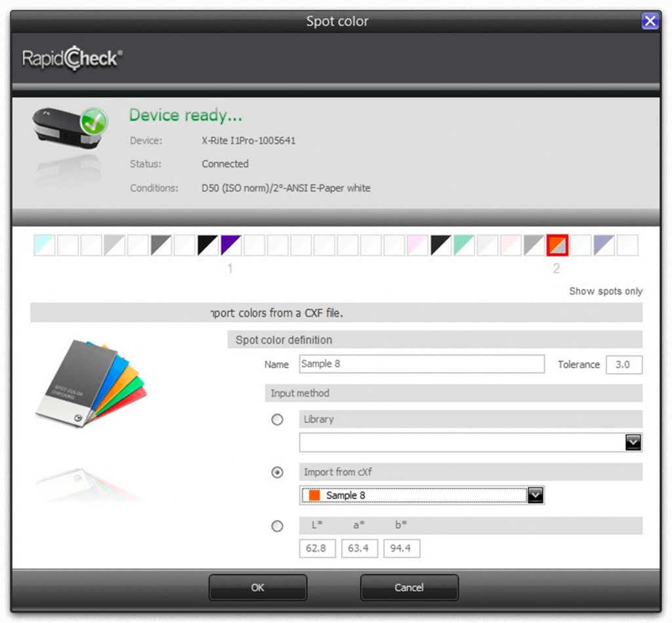The width and height of the screenshot is (672, 623).
Task: Enable the L*a*b* manual entry radio button
Action: coord(278,526)
